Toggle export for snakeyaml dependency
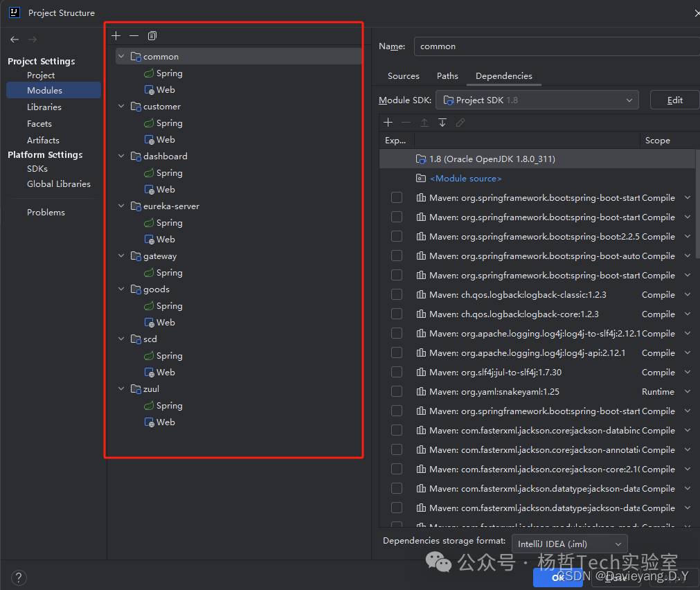 (397, 391)
